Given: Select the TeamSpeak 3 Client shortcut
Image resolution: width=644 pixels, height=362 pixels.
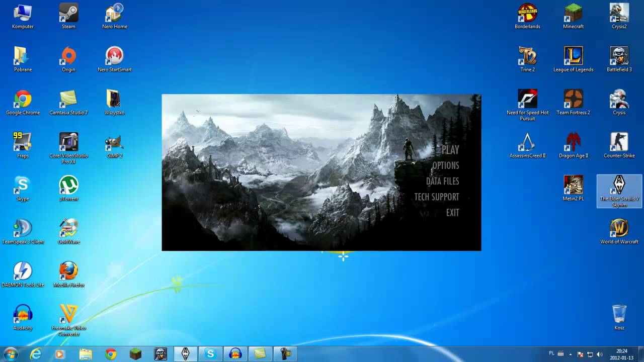Looking at the screenshot, I should (x=23, y=232).
